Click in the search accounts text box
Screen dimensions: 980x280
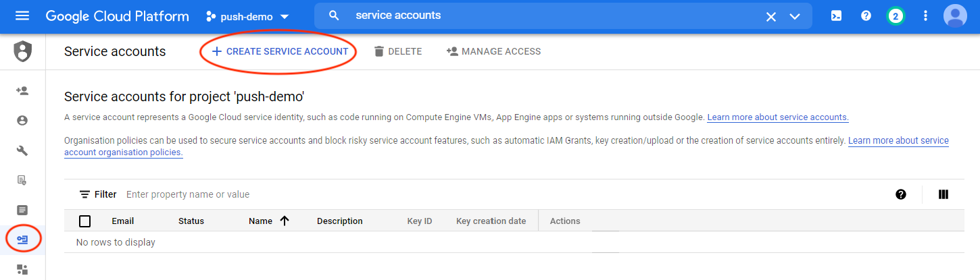(x=554, y=16)
